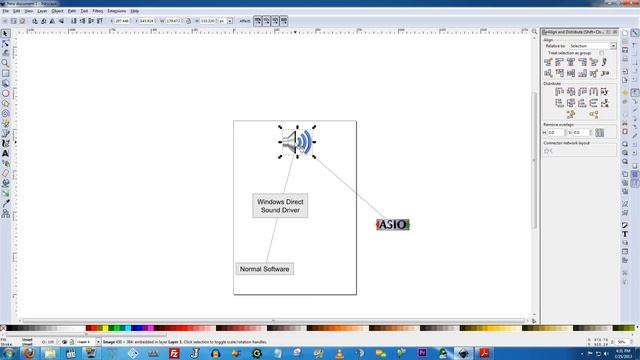Screen dimensions: 640x360
Task: Click Windows Direct Sound Driver box
Action: (280, 206)
